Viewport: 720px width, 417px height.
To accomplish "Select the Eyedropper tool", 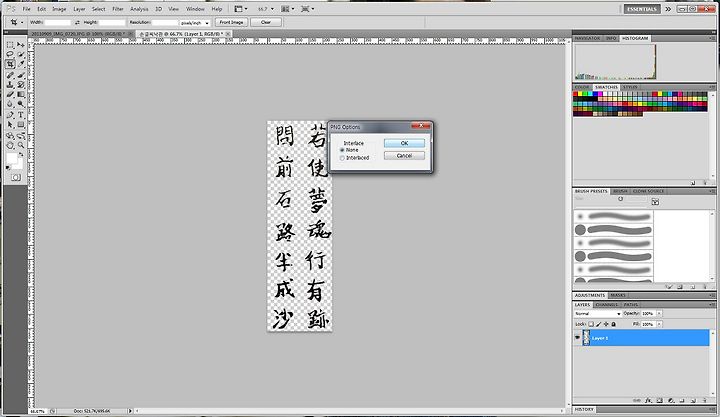I will pyautogui.click(x=21, y=64).
